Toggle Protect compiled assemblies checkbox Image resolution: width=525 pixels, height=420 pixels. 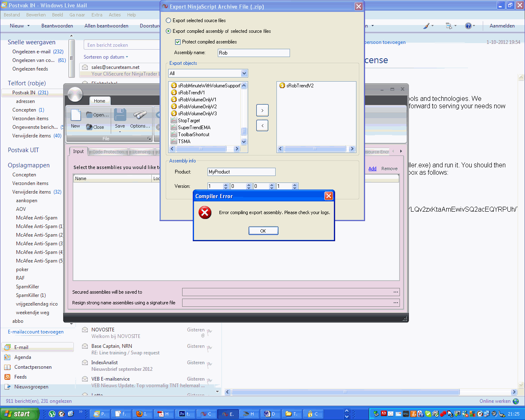178,42
